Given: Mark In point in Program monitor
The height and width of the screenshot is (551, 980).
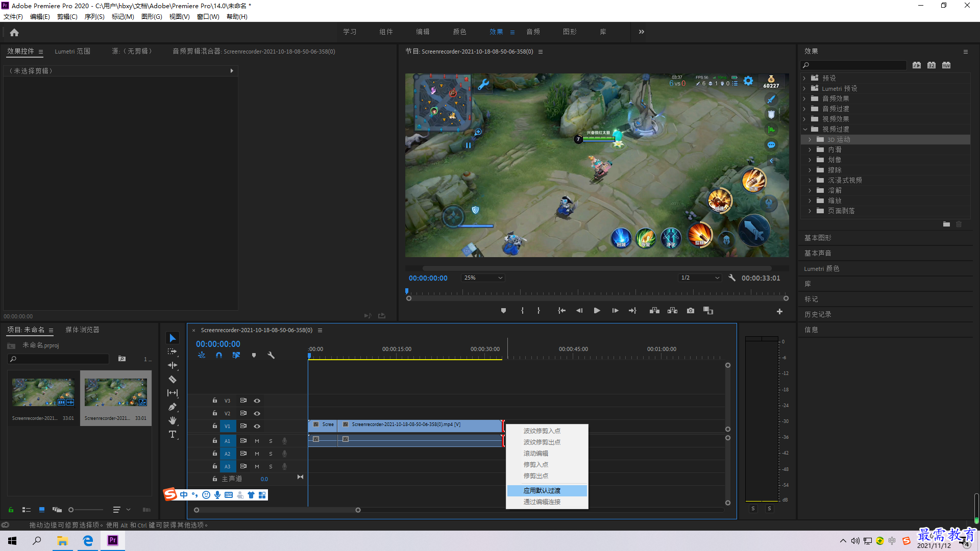Looking at the screenshot, I should [522, 311].
